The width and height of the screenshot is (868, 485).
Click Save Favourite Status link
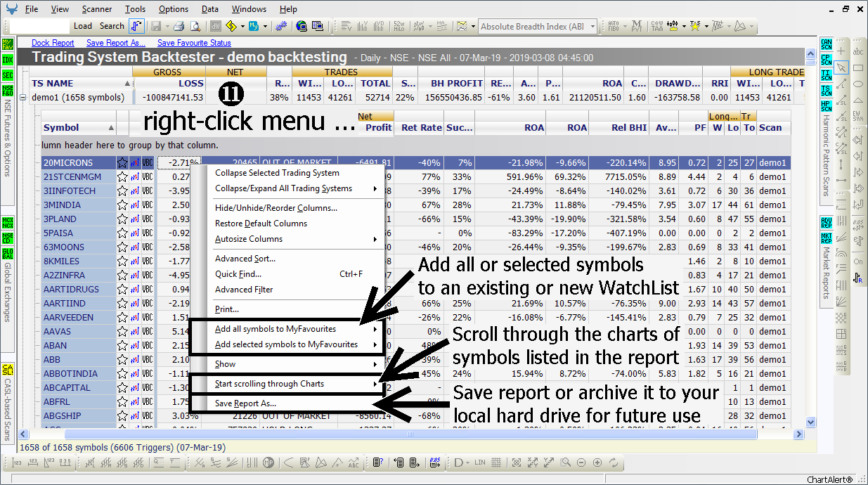coord(194,43)
